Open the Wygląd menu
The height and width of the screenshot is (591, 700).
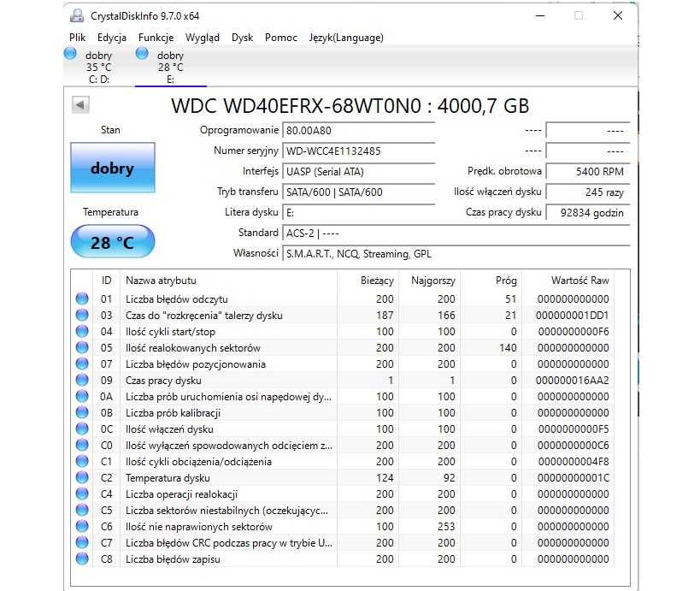click(203, 38)
